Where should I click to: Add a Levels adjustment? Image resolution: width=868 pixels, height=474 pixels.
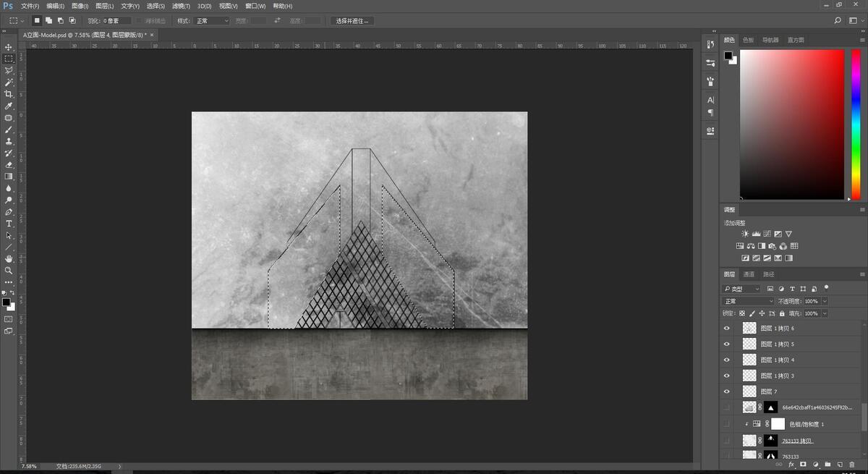coord(756,234)
